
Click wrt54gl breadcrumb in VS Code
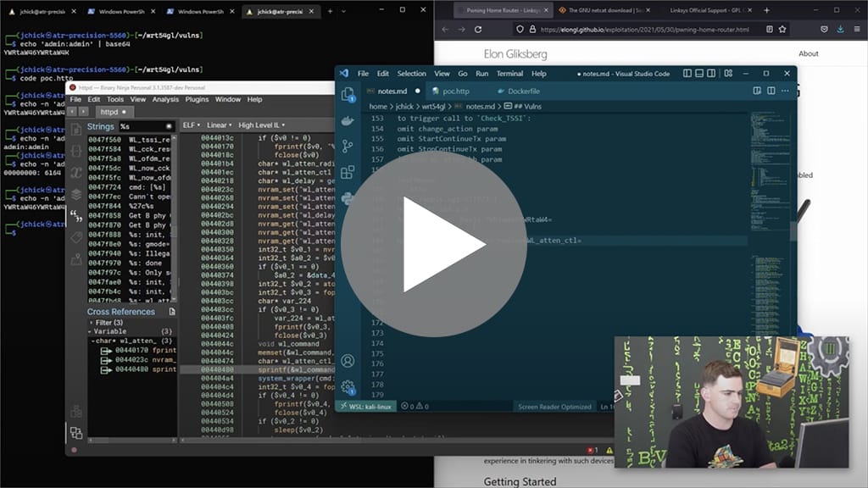point(433,106)
